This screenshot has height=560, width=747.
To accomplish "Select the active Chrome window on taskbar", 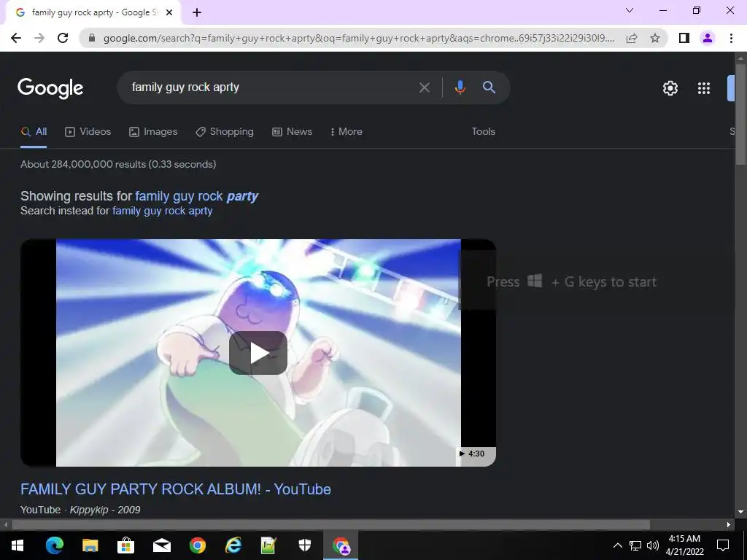I will coord(341,545).
